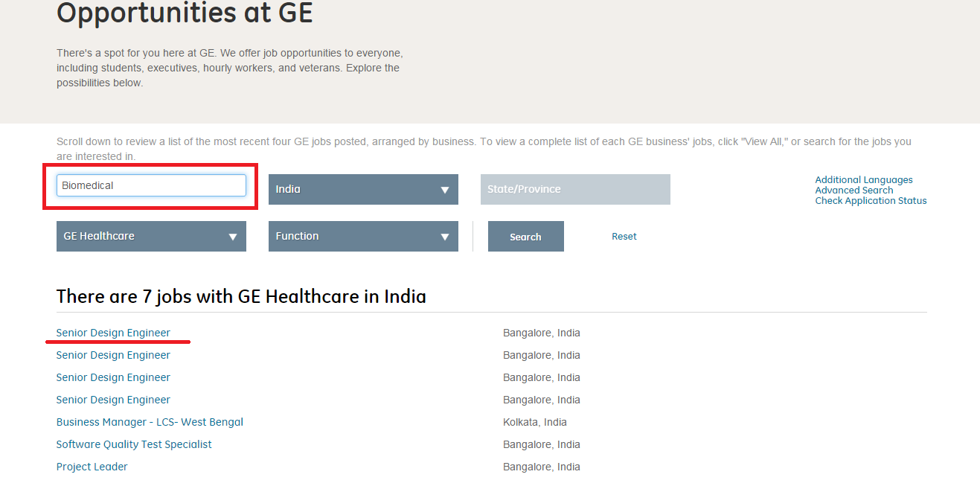Click the "Opportunities at GE" heading
Screen dimensions: 980x486
pos(185,13)
